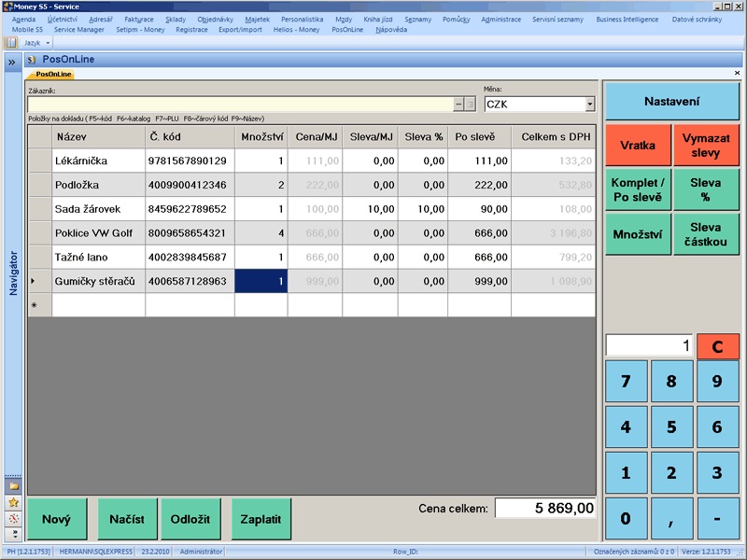Image resolution: width=747 pixels, height=560 pixels.
Task: Tap keypad digit 2
Action: pyautogui.click(x=671, y=472)
